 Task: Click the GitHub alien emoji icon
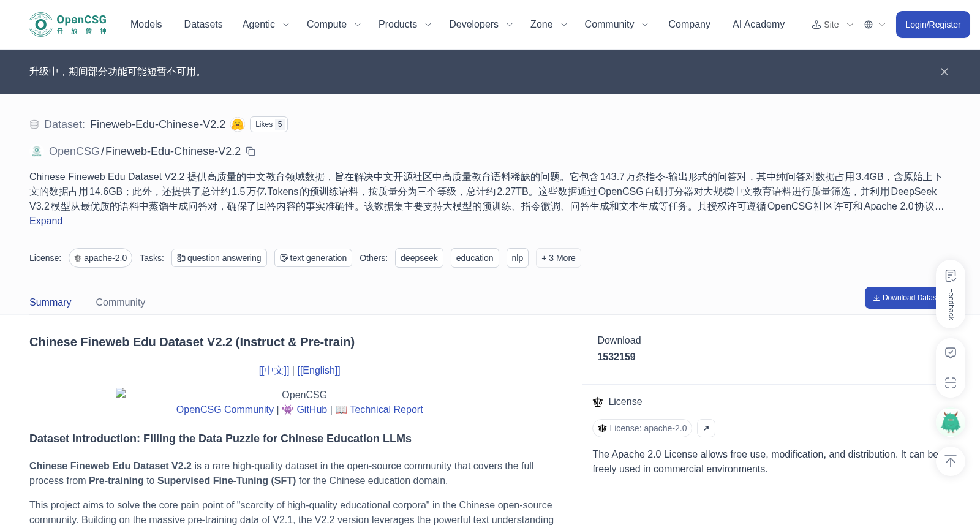coord(288,410)
